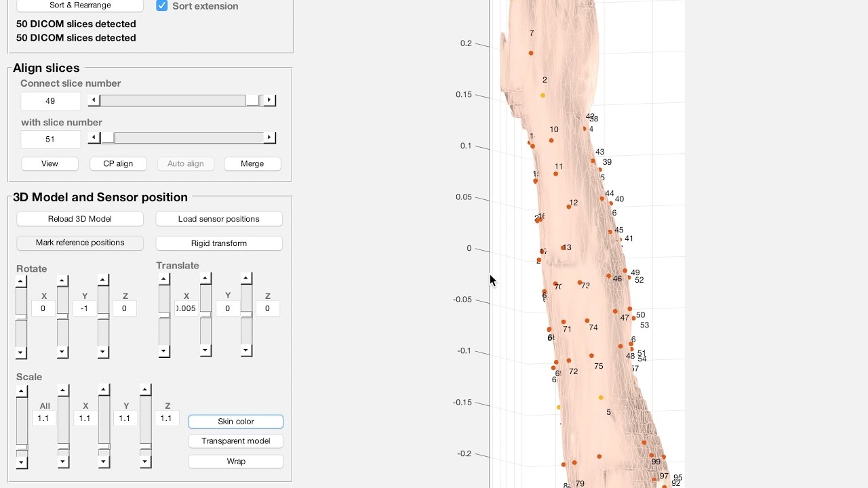Click down arrow of Rotate Z slider
Viewport: 868px width, 488px height.
click(103, 351)
